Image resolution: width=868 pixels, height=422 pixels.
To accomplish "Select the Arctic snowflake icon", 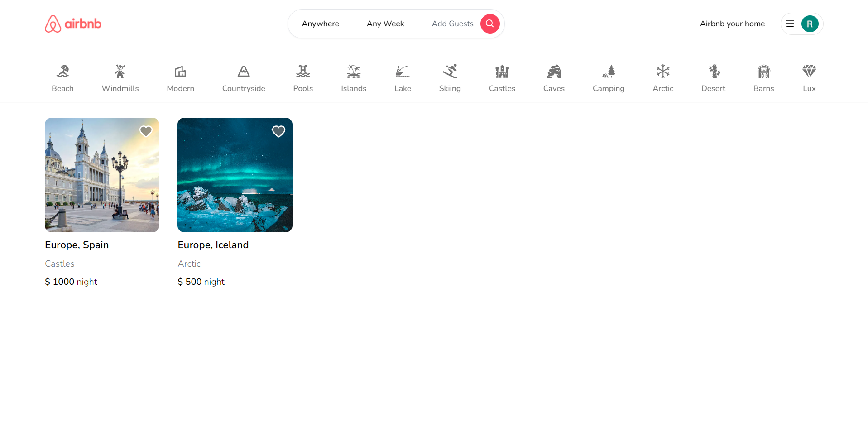I will [663, 71].
